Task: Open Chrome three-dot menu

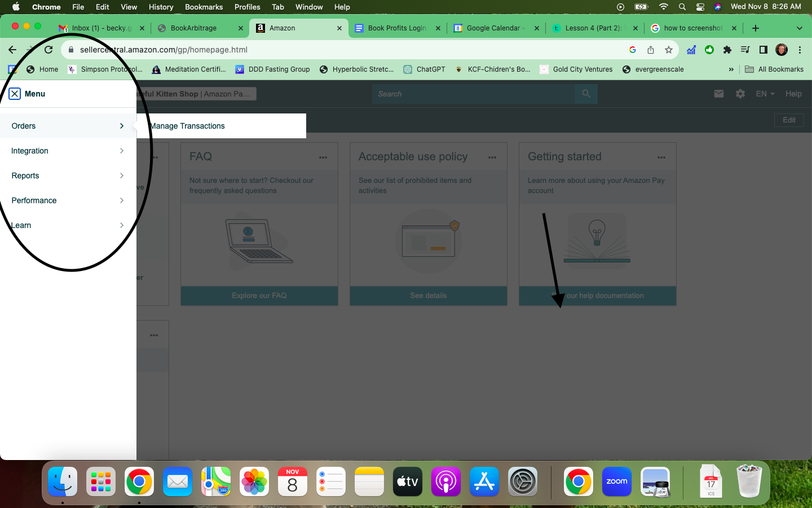Action: click(x=800, y=50)
